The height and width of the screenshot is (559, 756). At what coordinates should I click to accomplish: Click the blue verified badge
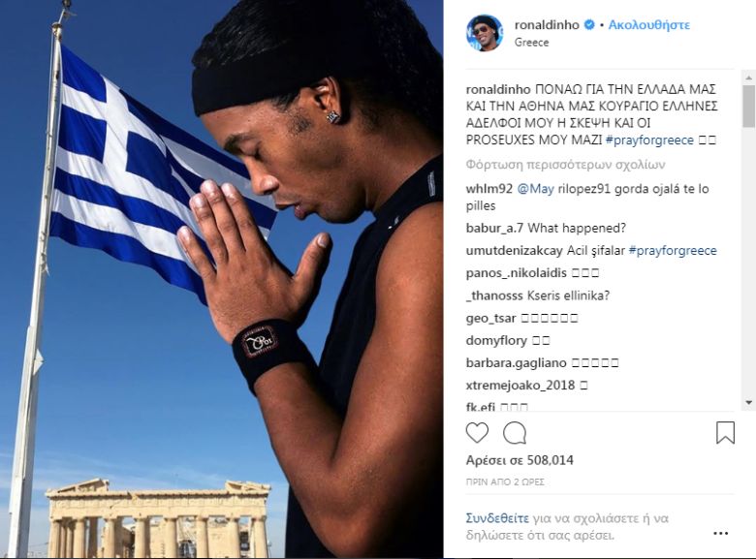(589, 25)
